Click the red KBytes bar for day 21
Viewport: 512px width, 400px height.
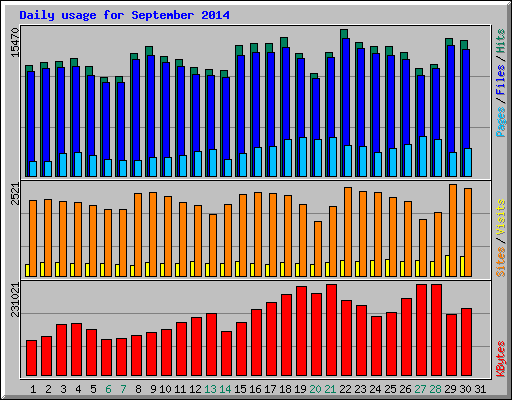[x=331, y=330]
